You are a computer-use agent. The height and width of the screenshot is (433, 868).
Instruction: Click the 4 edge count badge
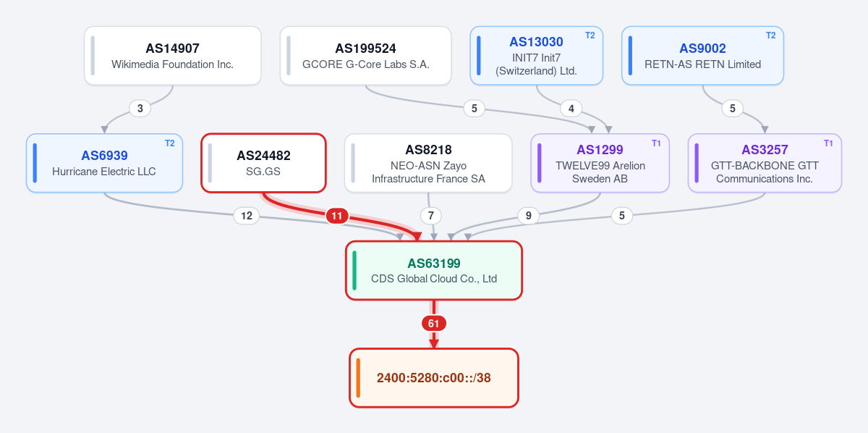(x=571, y=109)
